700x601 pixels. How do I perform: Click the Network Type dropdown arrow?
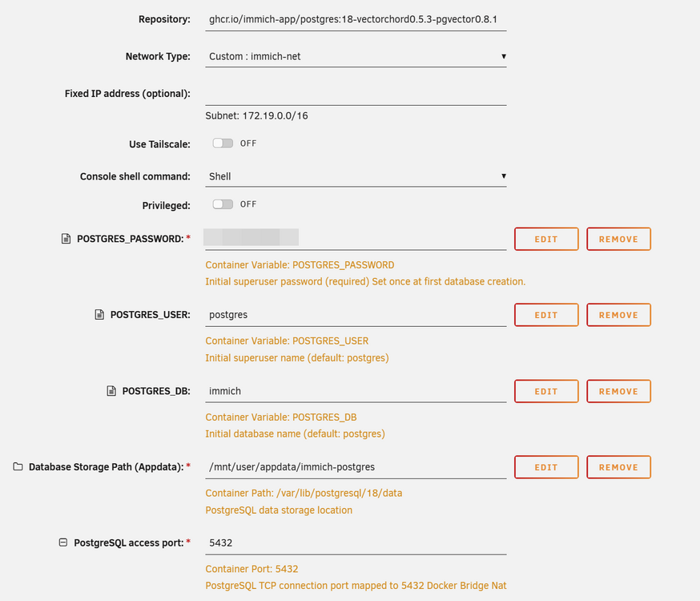504,57
